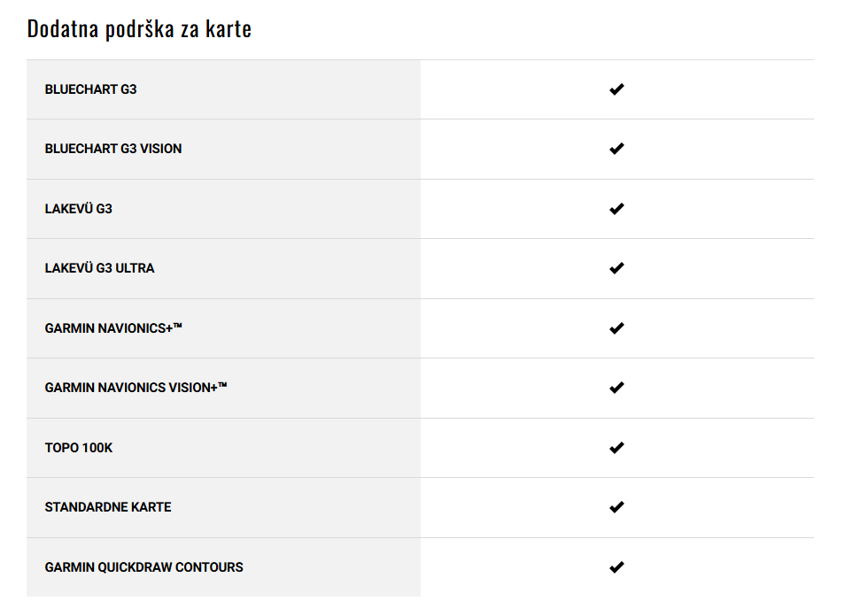Viewport: 860px width, 616px height.
Task: Click the checkmark for Garmin Quickdraw Contours
Action: click(616, 567)
